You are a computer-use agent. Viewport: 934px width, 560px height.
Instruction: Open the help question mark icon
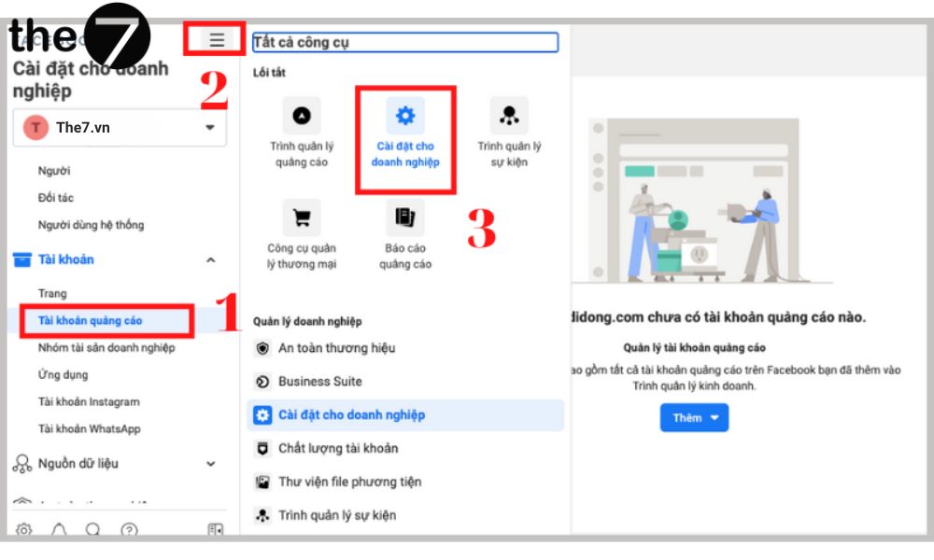click(129, 529)
